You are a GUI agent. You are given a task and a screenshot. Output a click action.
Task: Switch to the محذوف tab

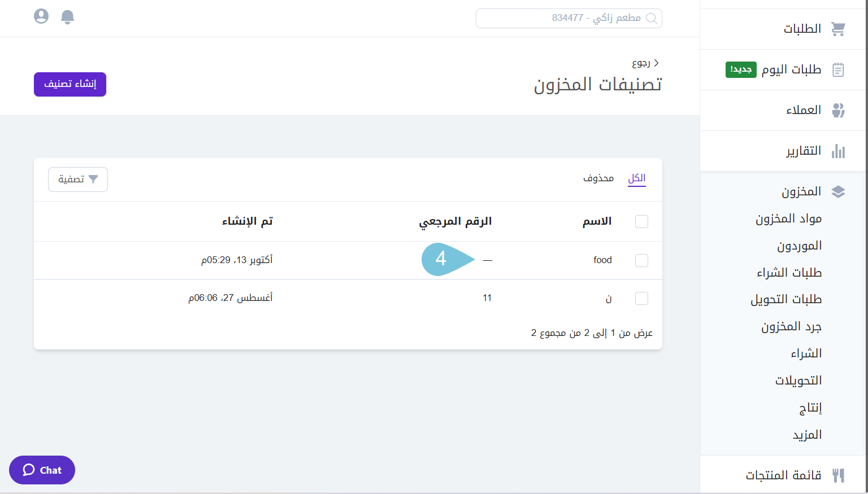click(x=598, y=178)
